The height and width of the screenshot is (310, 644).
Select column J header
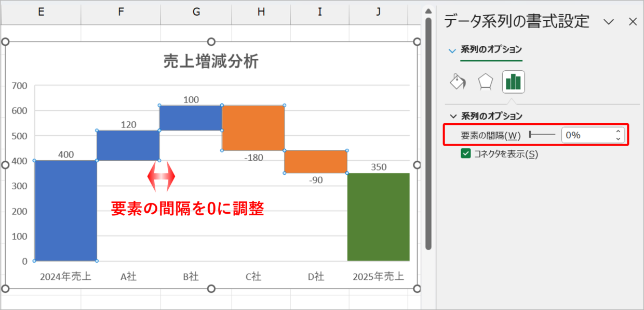click(380, 12)
